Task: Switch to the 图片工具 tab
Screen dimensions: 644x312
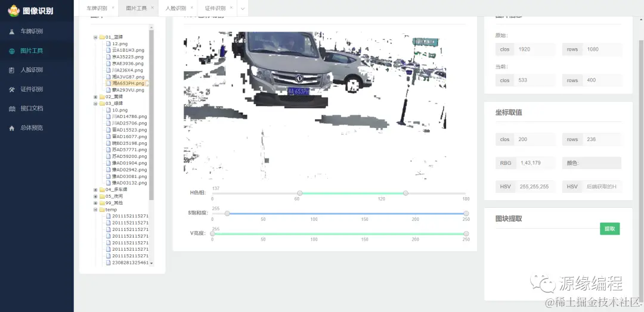Action: [x=137, y=8]
